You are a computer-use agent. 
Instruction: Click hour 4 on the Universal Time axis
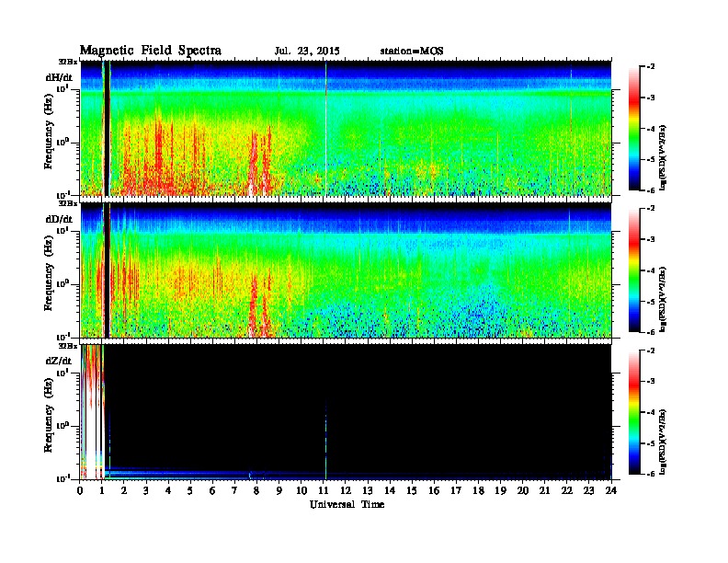click(x=168, y=490)
